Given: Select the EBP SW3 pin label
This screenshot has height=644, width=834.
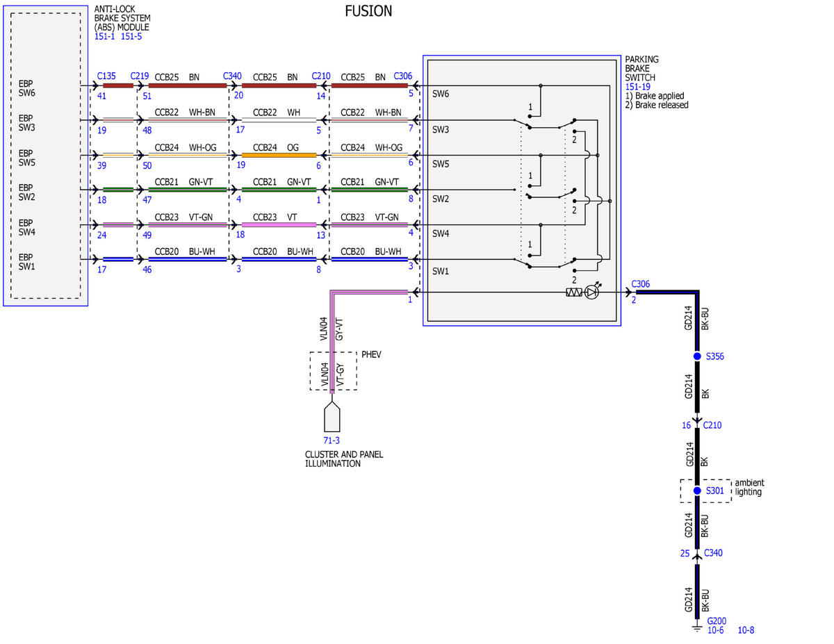Looking at the screenshot, I should pyautogui.click(x=26, y=123).
